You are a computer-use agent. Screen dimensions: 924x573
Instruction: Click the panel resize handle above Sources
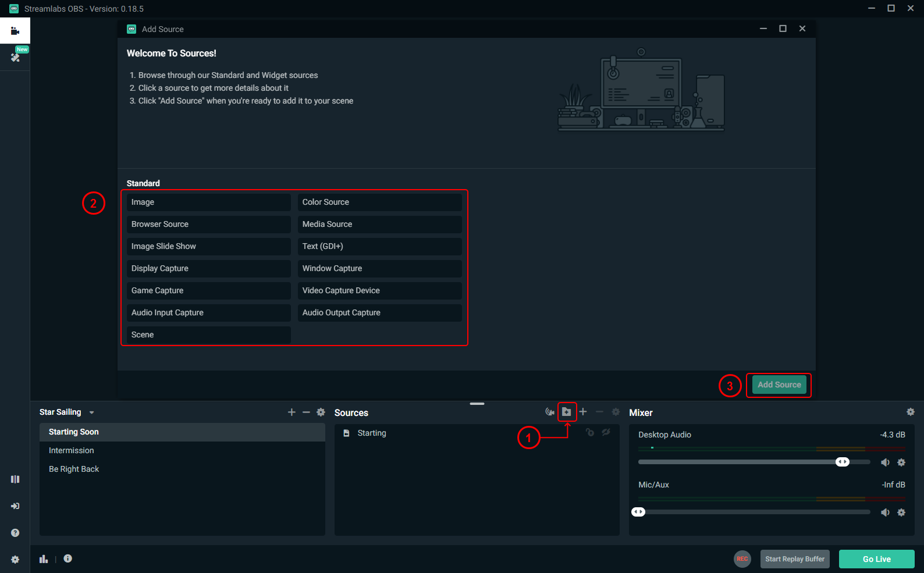[x=477, y=403]
